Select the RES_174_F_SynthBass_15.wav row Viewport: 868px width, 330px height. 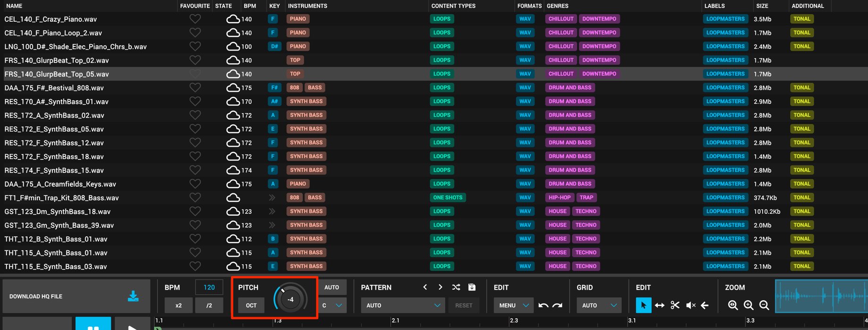[434, 170]
